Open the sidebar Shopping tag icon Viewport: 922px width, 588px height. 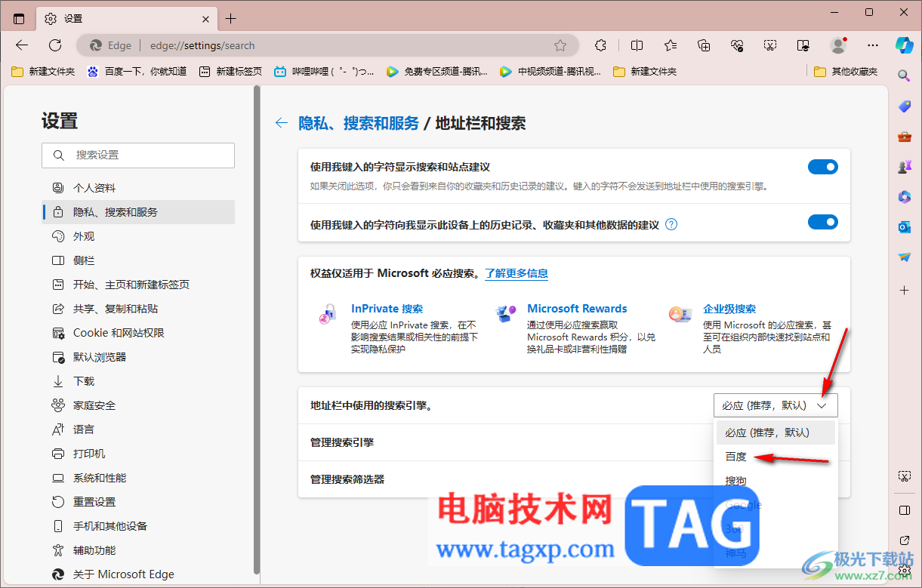coord(905,106)
